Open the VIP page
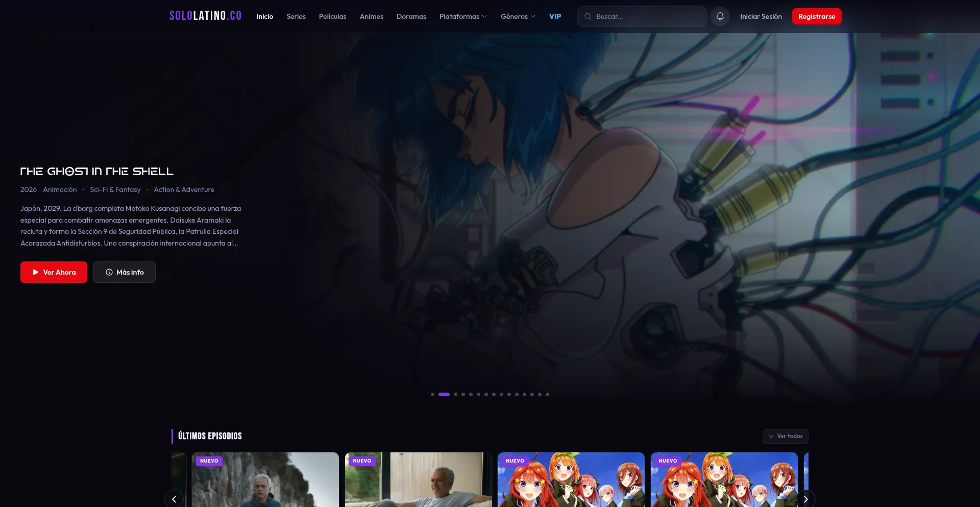Screen dimensions: 980x507 [x=555, y=16]
